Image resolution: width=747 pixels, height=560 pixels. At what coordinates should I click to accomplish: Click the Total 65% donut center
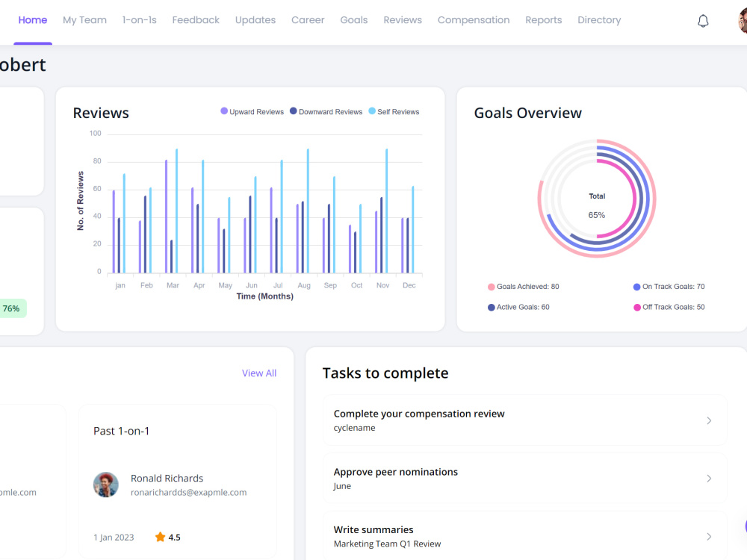pos(597,206)
